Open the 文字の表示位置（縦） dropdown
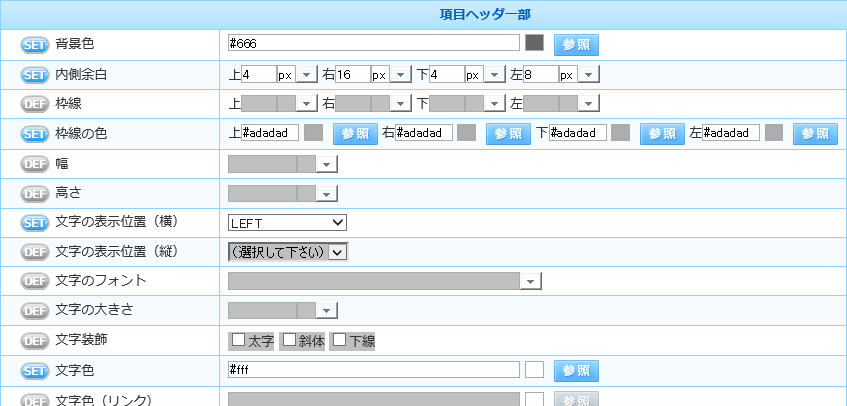 click(x=288, y=252)
